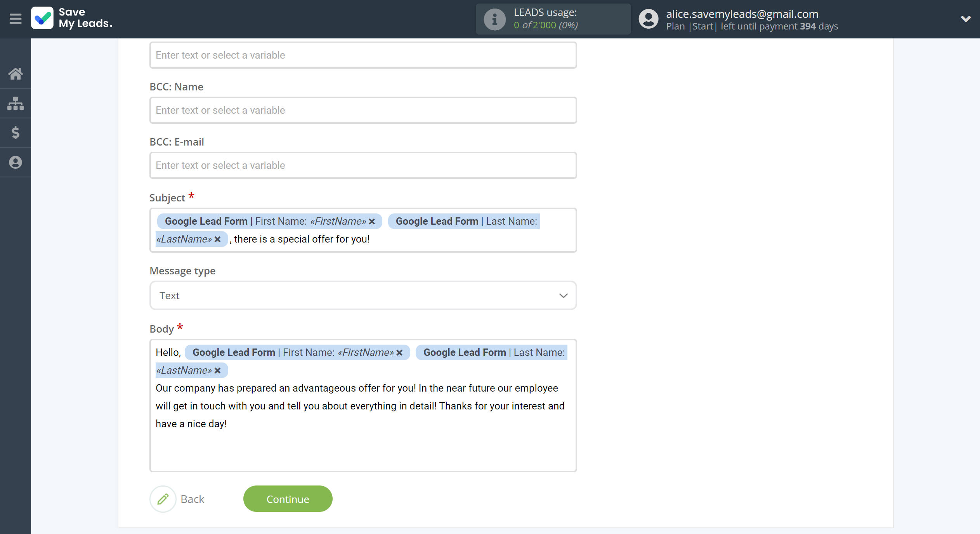Focus the BCC: E-mail input field
Image resolution: width=980 pixels, height=534 pixels.
point(363,166)
